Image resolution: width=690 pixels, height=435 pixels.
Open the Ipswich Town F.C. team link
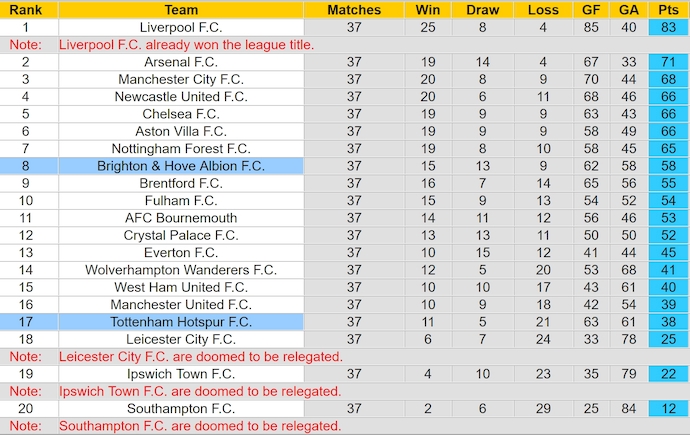(x=181, y=374)
